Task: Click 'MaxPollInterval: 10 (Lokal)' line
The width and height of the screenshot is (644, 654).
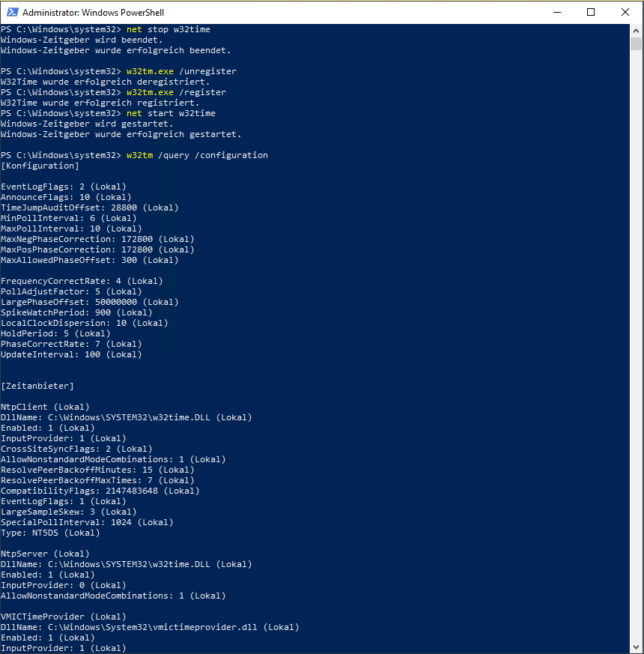Action: [71, 228]
